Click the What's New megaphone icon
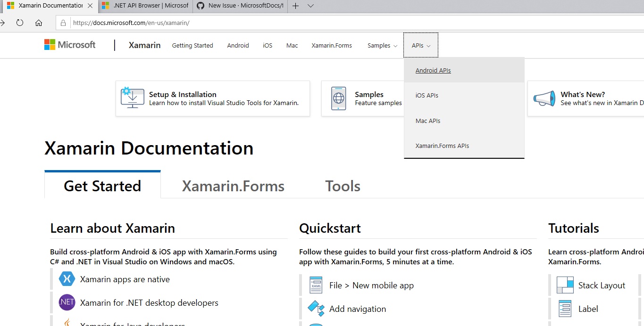 (x=544, y=98)
